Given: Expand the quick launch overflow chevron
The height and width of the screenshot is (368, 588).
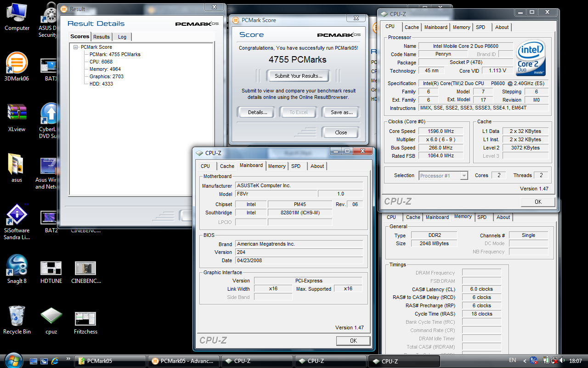Looking at the screenshot, I should click(x=68, y=358).
